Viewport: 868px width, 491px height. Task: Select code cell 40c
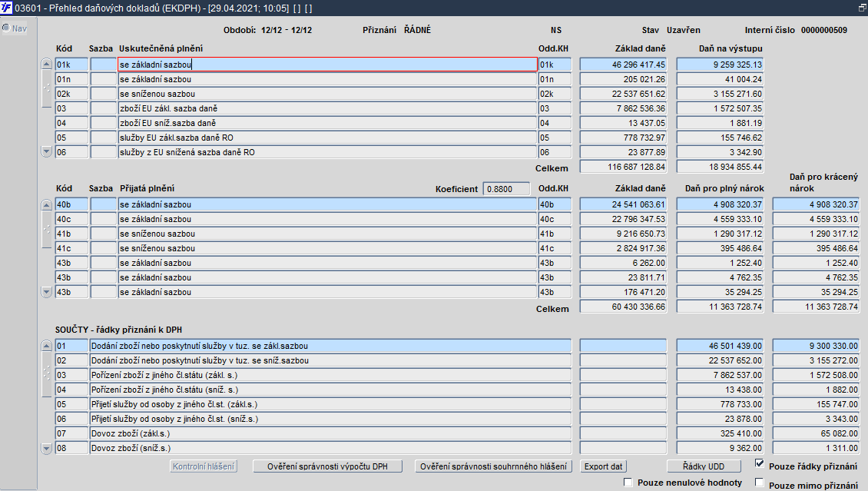(71, 219)
